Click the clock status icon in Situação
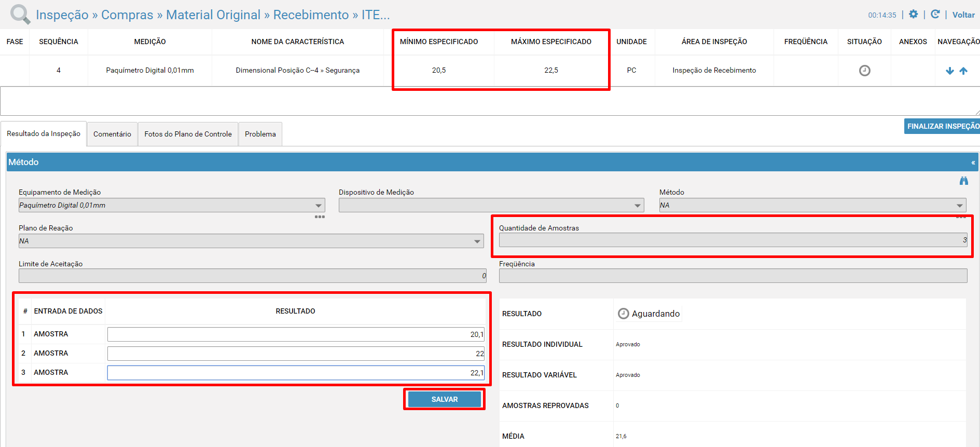The image size is (980, 447). click(864, 70)
